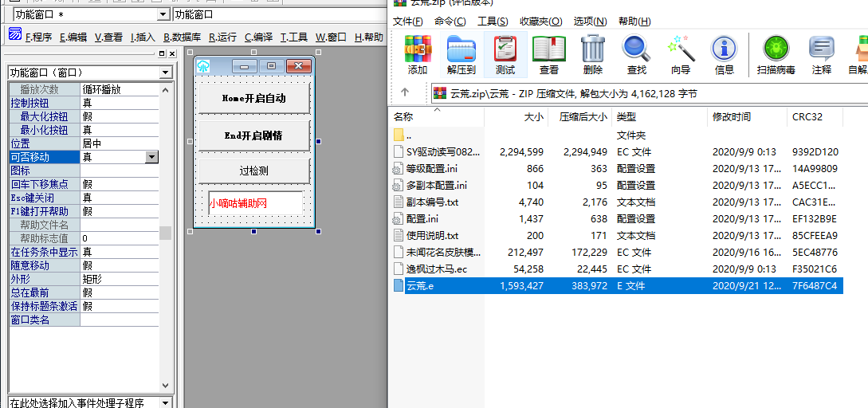Click the 过检测 button in form designer
Screen dimensions: 868x408
tap(253, 171)
